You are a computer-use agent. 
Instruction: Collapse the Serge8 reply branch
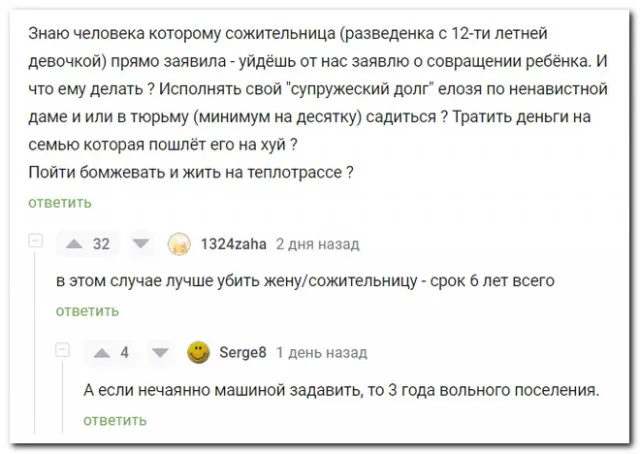point(63,351)
